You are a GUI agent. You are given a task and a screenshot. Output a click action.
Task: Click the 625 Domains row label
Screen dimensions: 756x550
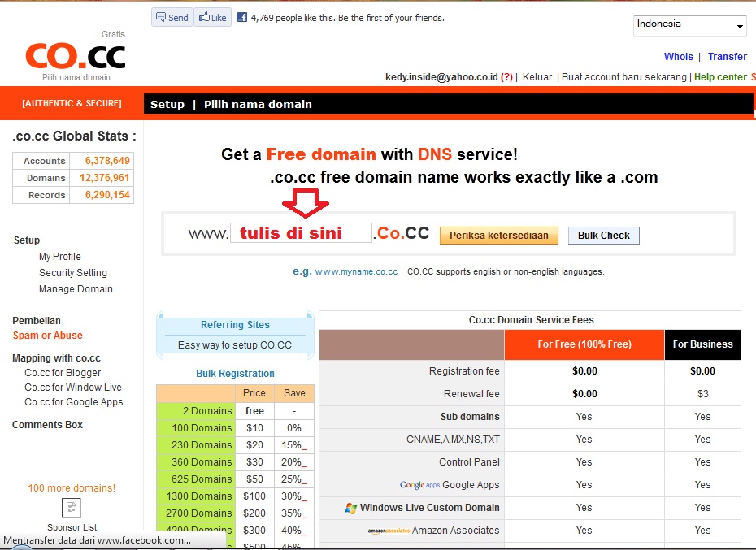tap(202, 479)
